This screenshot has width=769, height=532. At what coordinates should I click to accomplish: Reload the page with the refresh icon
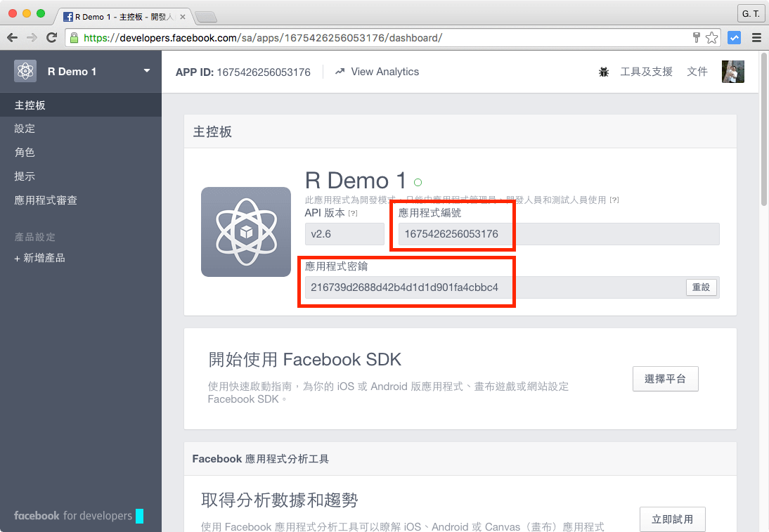51,38
